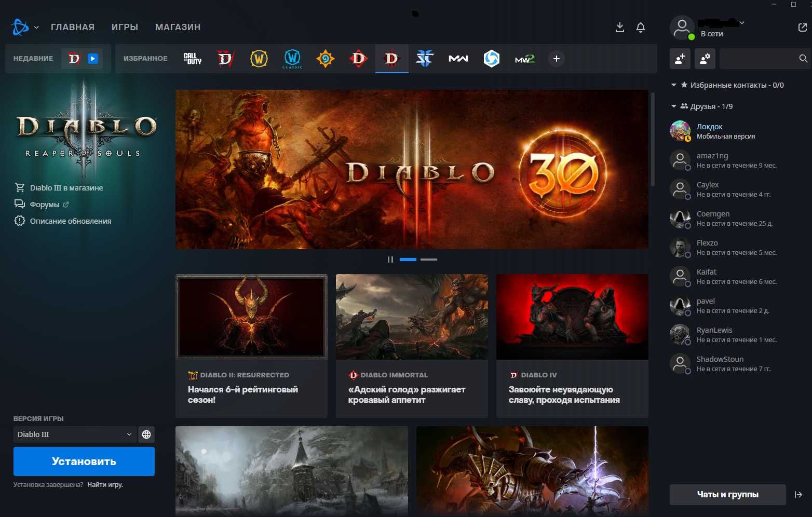Select Heroes of the Storm icon

click(x=491, y=59)
